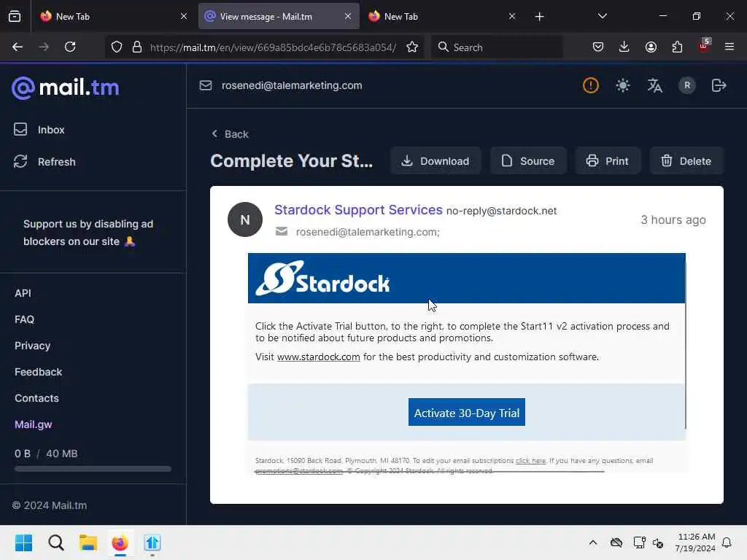Open the browser Downloads panel

pyautogui.click(x=624, y=47)
